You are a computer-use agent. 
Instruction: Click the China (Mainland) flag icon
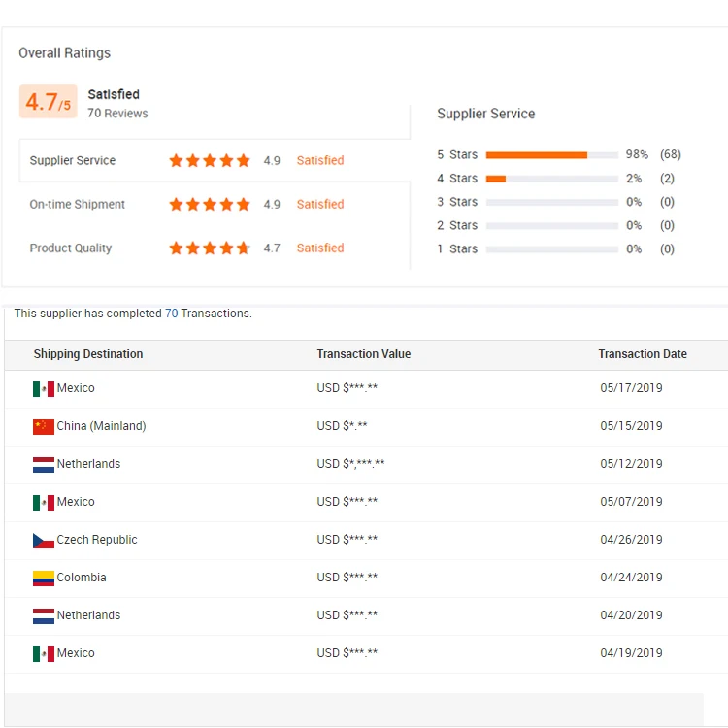coord(43,426)
